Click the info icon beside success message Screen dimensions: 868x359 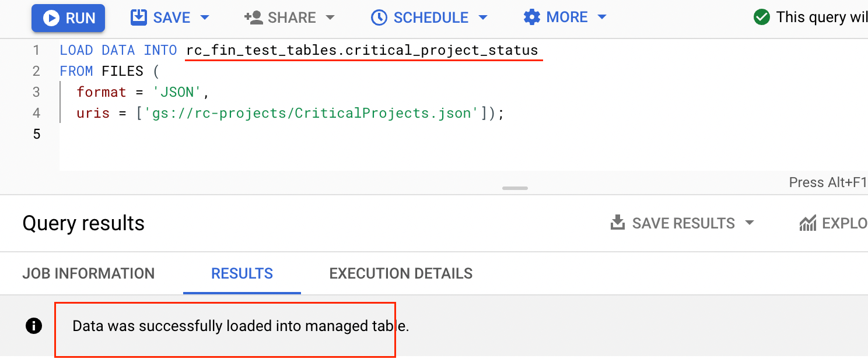(x=34, y=326)
